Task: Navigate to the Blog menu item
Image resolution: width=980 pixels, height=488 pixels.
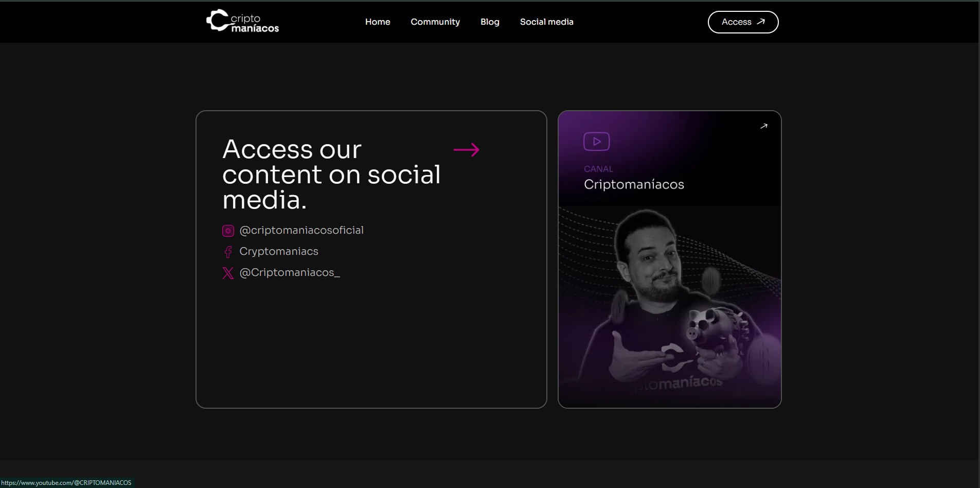Action: pyautogui.click(x=490, y=22)
